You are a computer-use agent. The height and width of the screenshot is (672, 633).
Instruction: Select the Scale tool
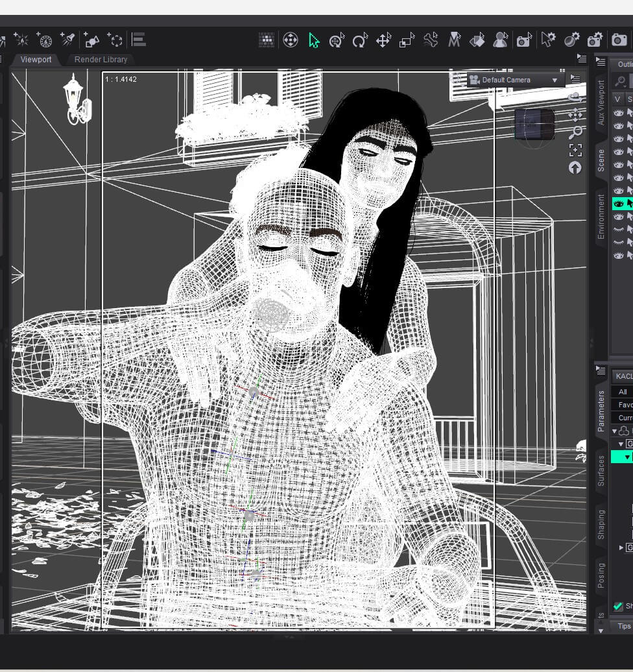click(407, 40)
